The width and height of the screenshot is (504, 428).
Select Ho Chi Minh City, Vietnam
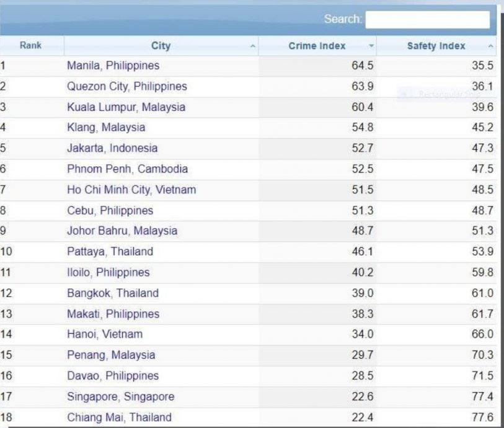131,190
